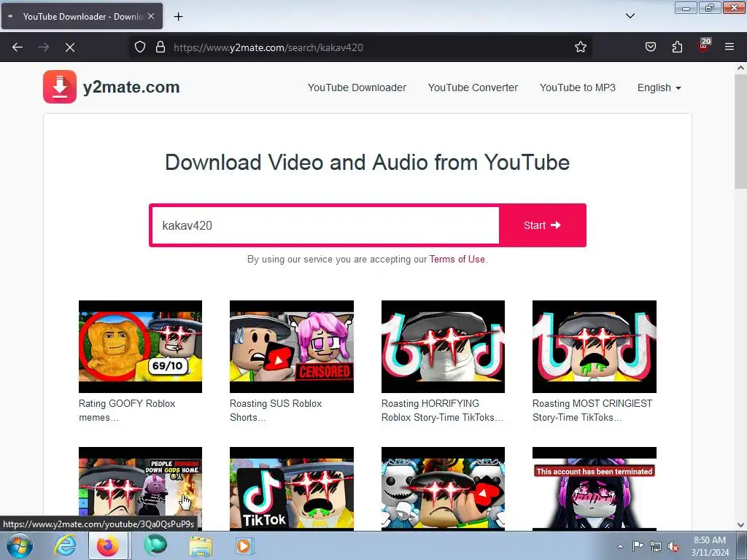747x560 pixels.
Task: Open the account has been terminated thumbnail
Action: (594, 488)
